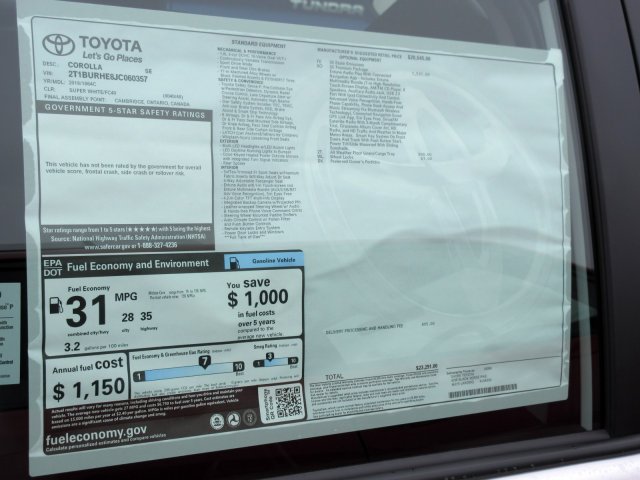Viewport: 640px width, 480px height.
Task: Click the Toyota logo emblem
Action: [59, 45]
